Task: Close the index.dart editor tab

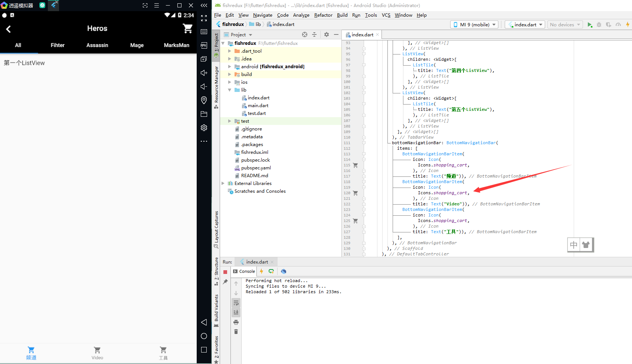Action: click(x=377, y=34)
